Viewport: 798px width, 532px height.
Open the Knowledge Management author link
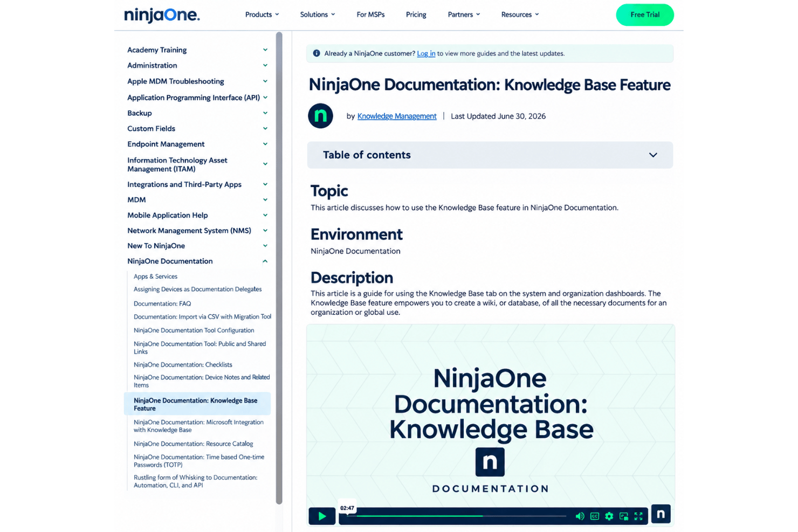click(397, 116)
